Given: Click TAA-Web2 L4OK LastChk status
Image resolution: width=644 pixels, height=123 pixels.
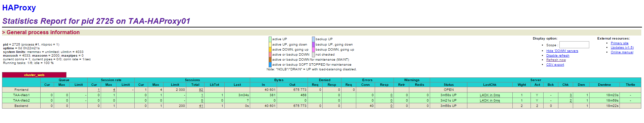Looking at the screenshot, I should [x=490, y=101].
